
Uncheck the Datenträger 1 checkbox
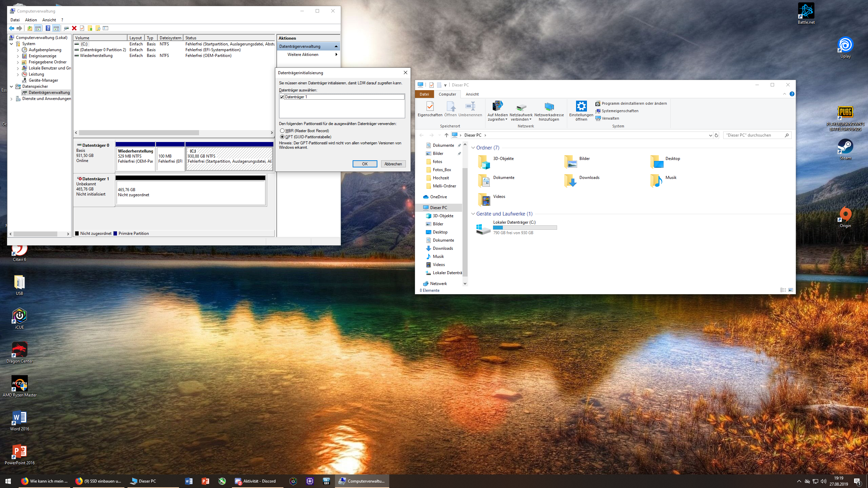pyautogui.click(x=282, y=97)
